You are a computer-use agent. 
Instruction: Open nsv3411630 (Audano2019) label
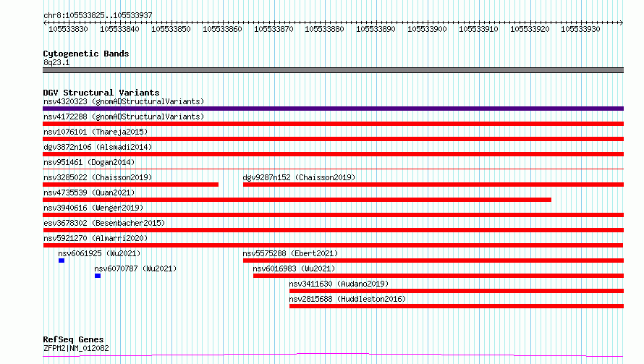pyautogui.click(x=339, y=284)
